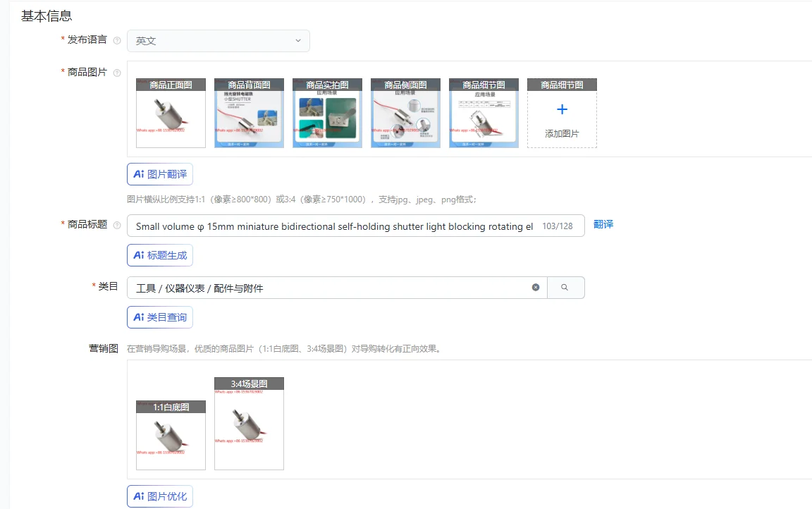Select the 商品背面图 thumbnail
812x509 pixels.
(x=249, y=113)
